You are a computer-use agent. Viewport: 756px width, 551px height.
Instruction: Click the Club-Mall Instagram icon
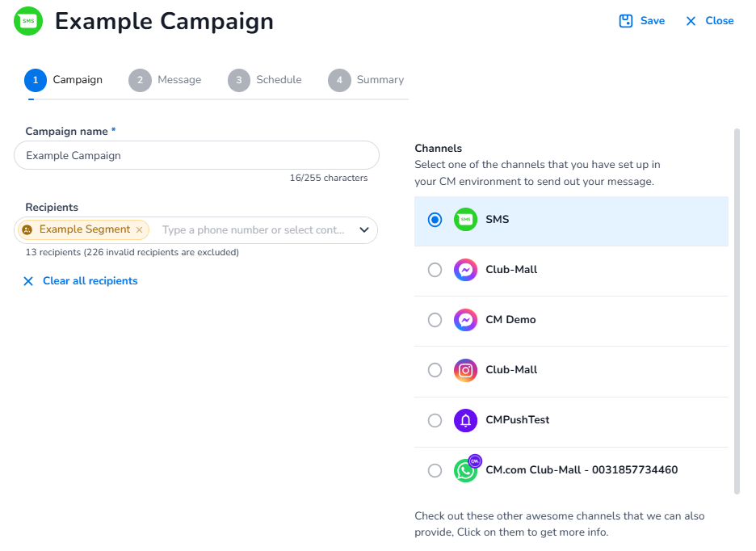coord(465,370)
